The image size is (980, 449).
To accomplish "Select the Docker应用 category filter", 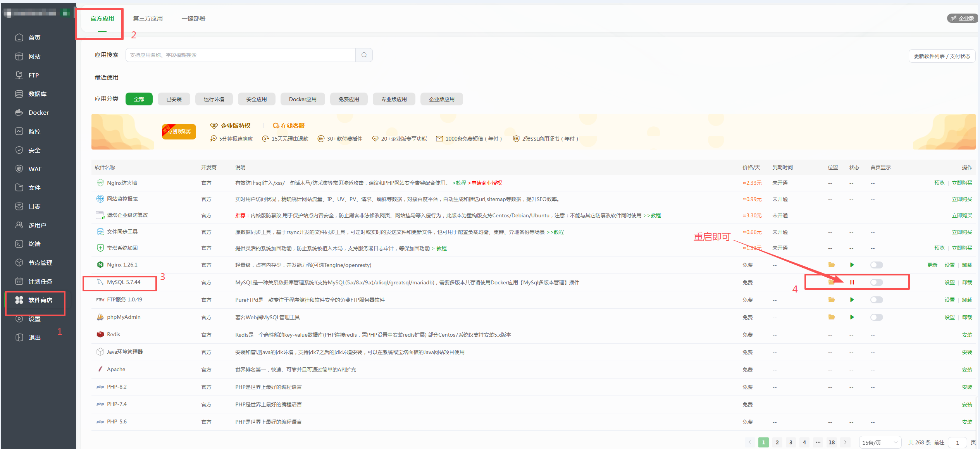I will 303,99.
